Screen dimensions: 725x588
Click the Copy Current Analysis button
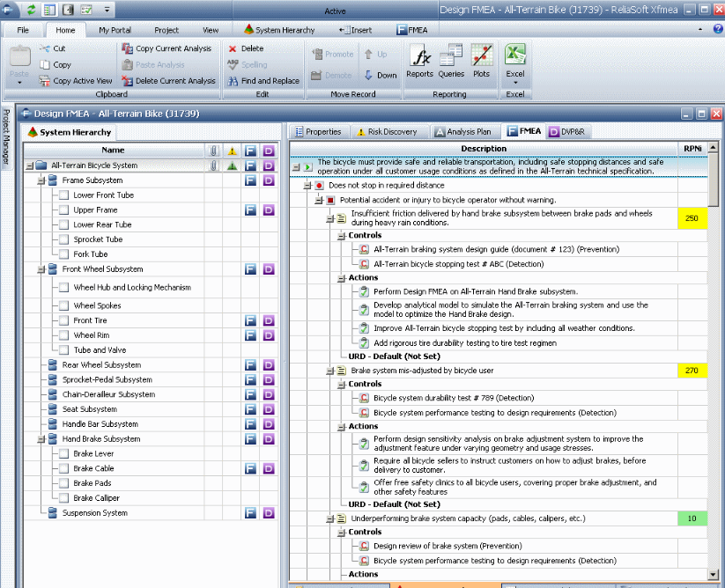[166, 48]
